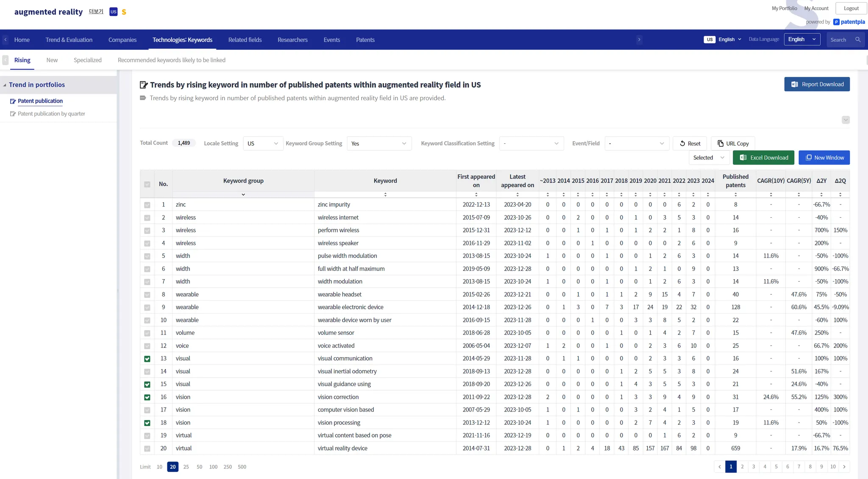Go to results page 5
868x479 pixels.
point(776,467)
